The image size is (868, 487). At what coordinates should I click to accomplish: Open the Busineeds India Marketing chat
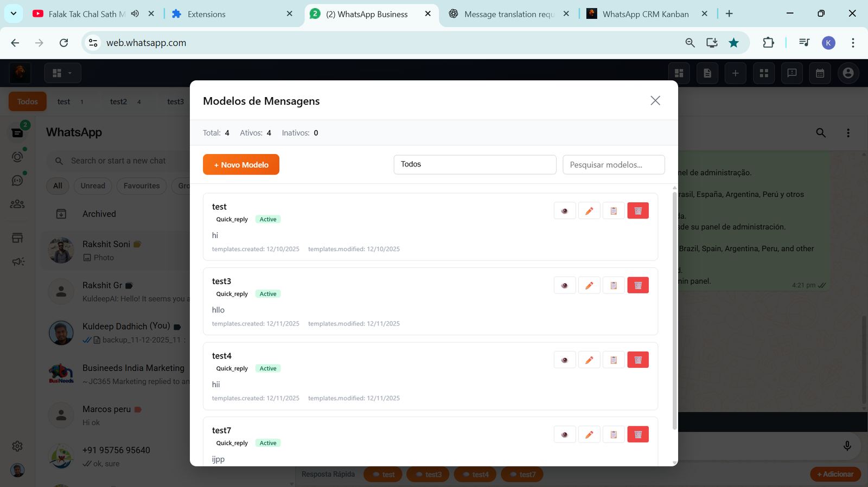click(x=116, y=374)
